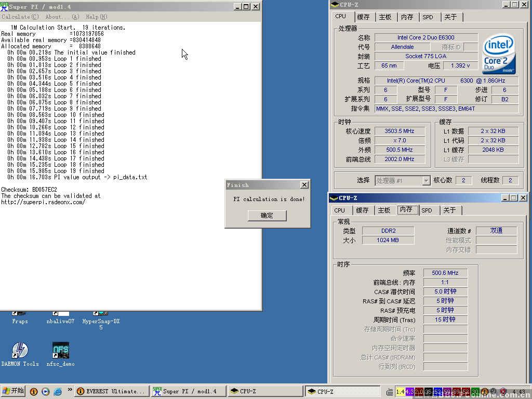Image resolution: width=532 pixels, height=399 pixels.
Task: Open the Calculate(C) menu in Super PI
Action: (x=20, y=17)
